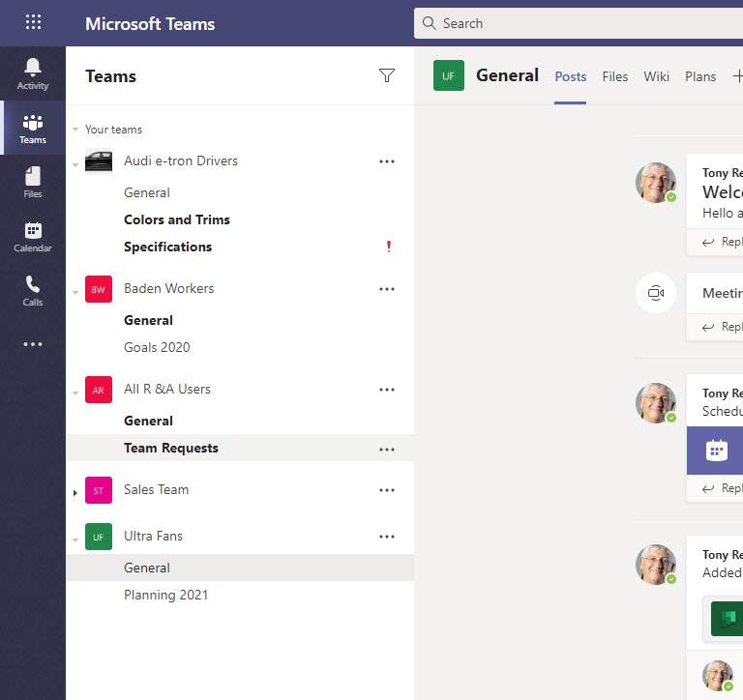
Task: Open the Calls phone icon
Action: click(x=33, y=291)
